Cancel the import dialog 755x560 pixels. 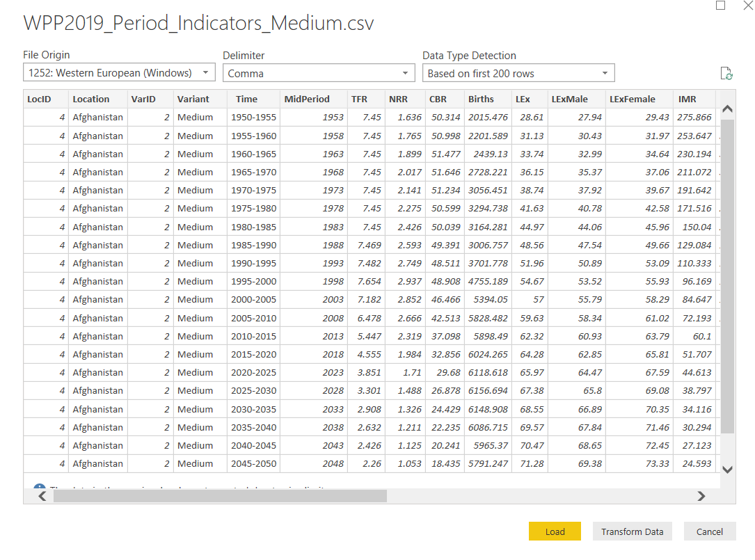[x=709, y=531]
